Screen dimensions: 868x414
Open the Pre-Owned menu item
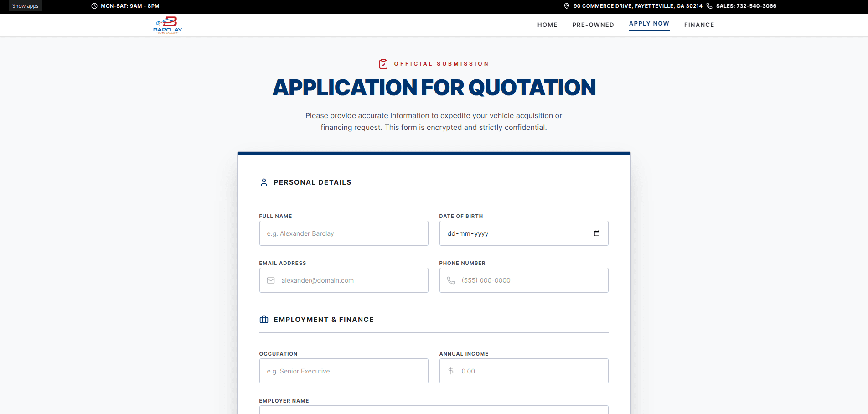click(x=593, y=25)
